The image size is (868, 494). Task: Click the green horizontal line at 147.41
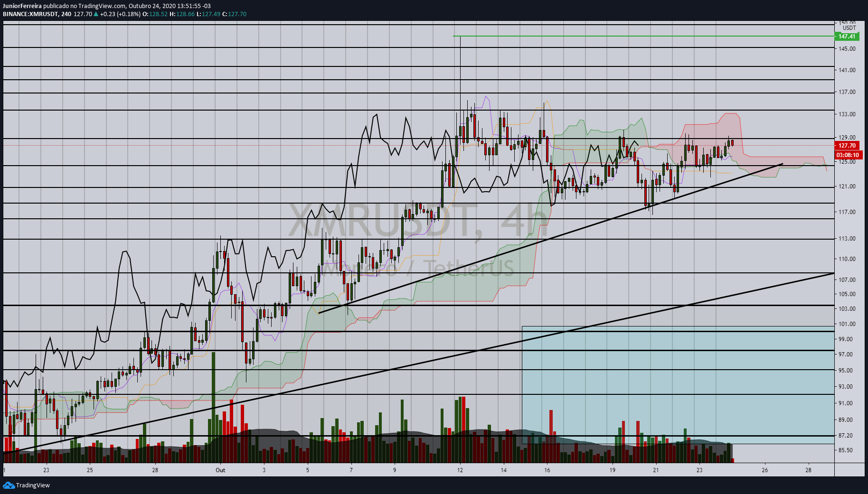643,36
